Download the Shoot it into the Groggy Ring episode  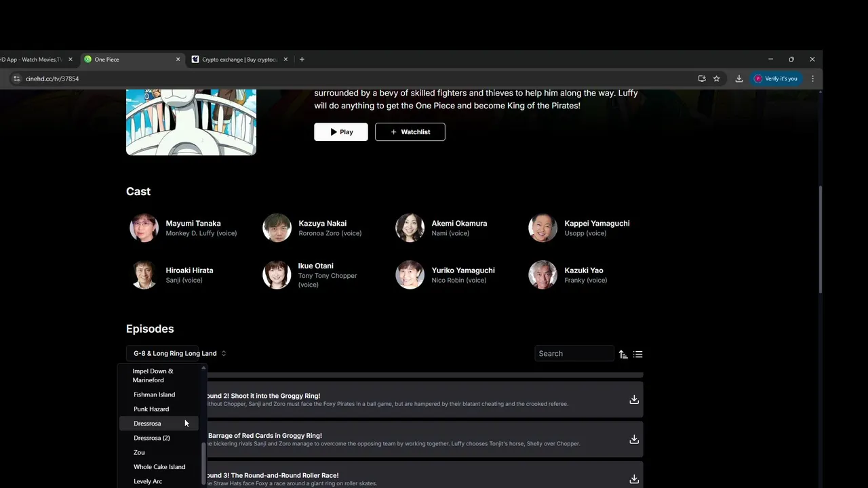(634, 399)
